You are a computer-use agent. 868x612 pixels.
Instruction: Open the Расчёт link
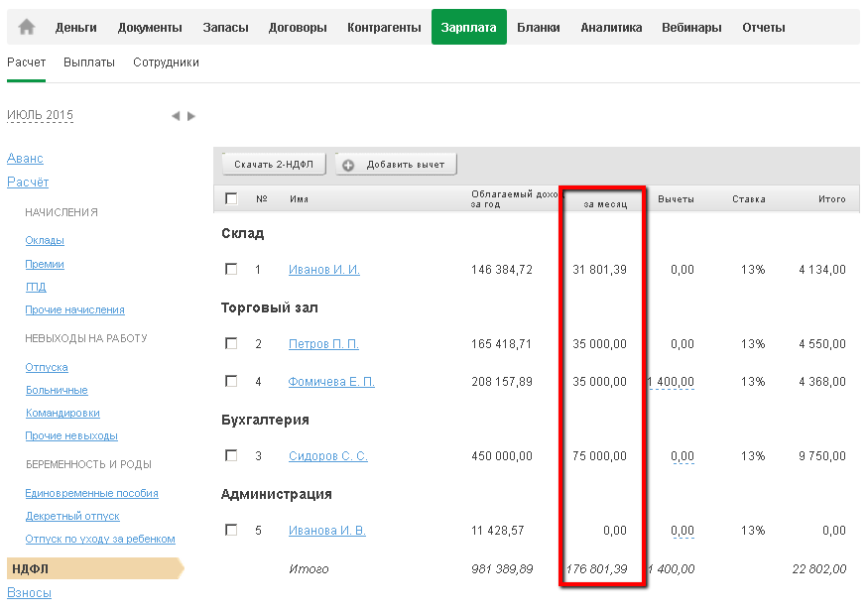click(x=28, y=183)
